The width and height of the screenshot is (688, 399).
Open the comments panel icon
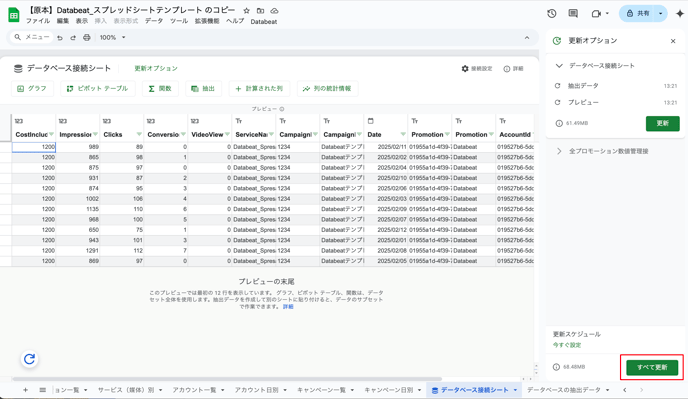click(573, 14)
